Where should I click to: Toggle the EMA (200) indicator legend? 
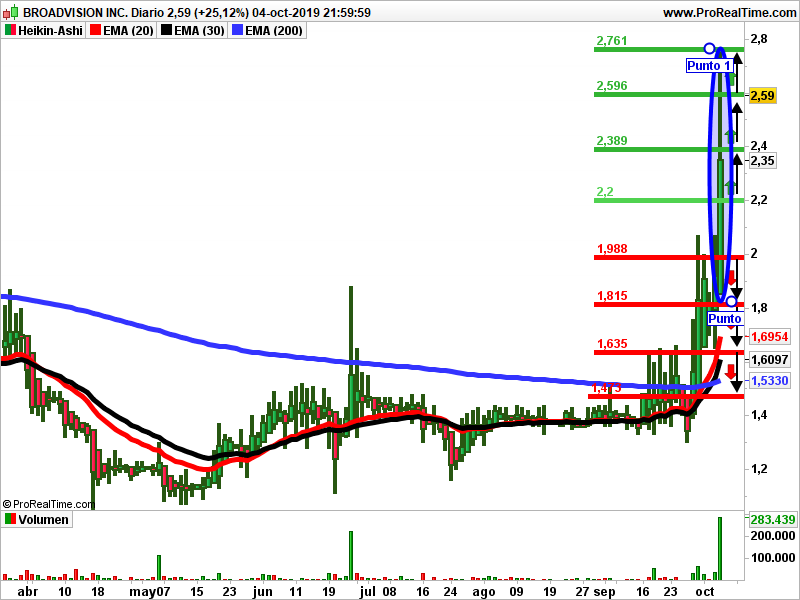tap(267, 31)
